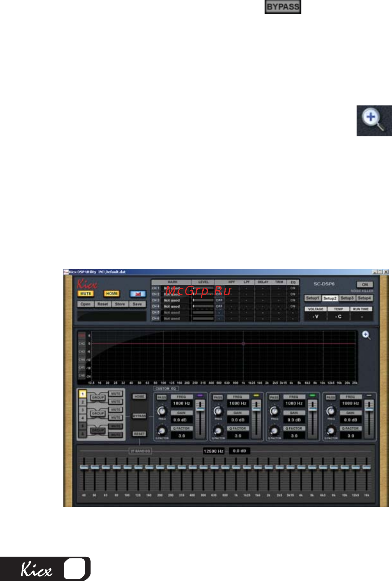The height and width of the screenshot is (581, 392).
Task: Click the 12500 Hz readout above the 27-band faders
Action: tap(214, 451)
